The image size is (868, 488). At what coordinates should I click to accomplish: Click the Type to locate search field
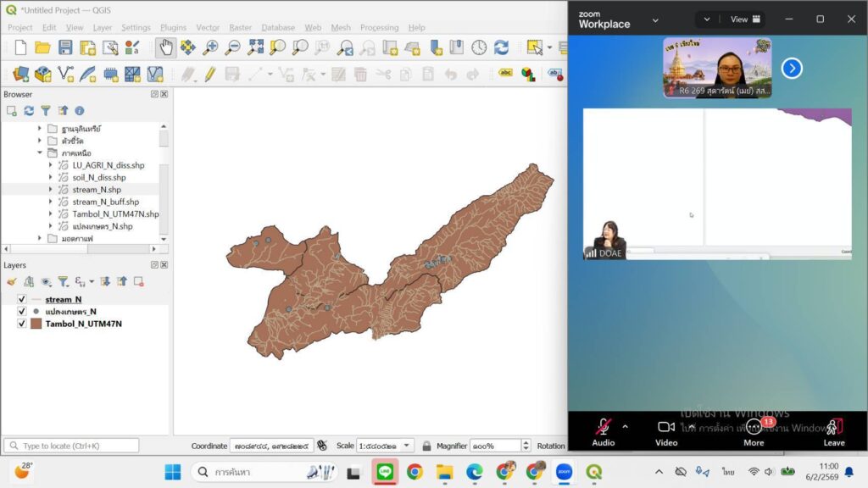(x=72, y=446)
